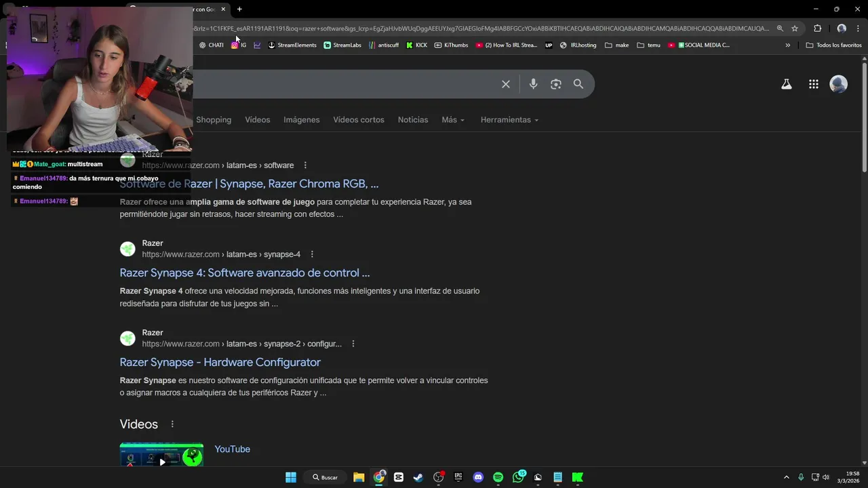
Task: Open the How To IRL Stream YouTube bookmark
Action: pyautogui.click(x=507, y=45)
